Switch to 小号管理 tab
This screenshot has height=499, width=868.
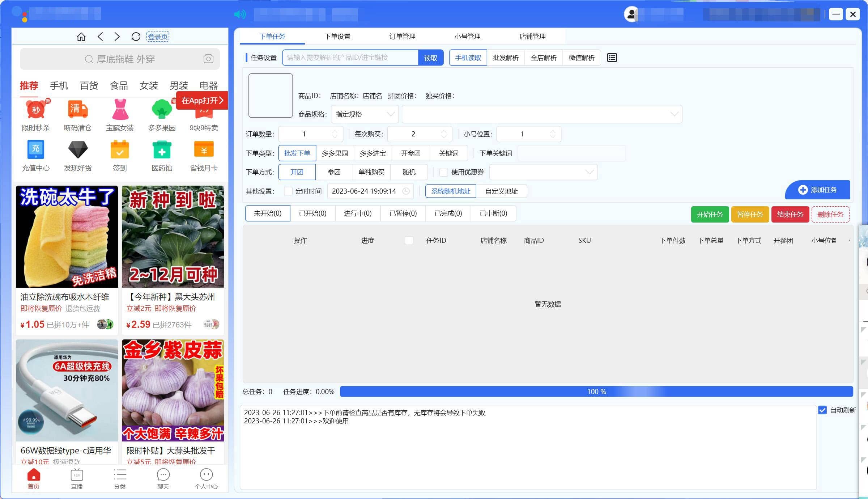[x=467, y=37]
